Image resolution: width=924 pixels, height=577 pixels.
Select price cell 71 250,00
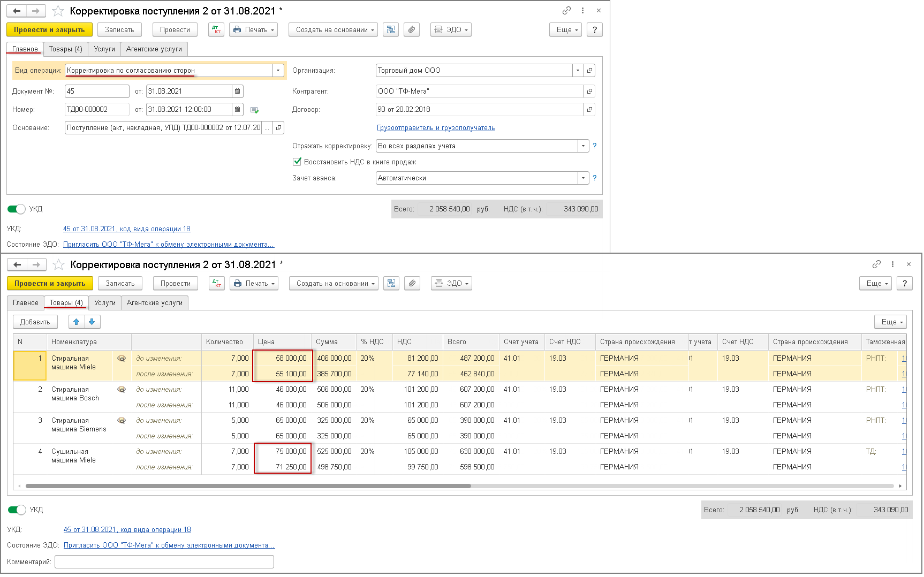pyautogui.click(x=283, y=467)
